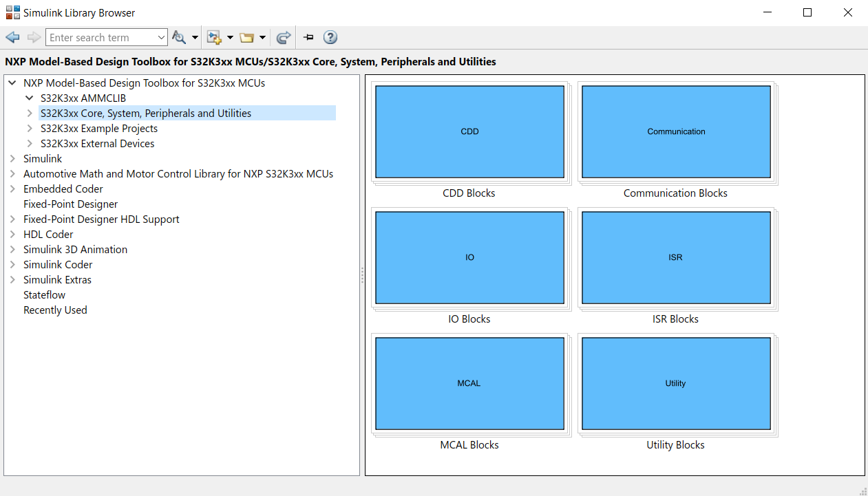The width and height of the screenshot is (868, 496).
Task: Select the CDD library block
Action: click(469, 131)
